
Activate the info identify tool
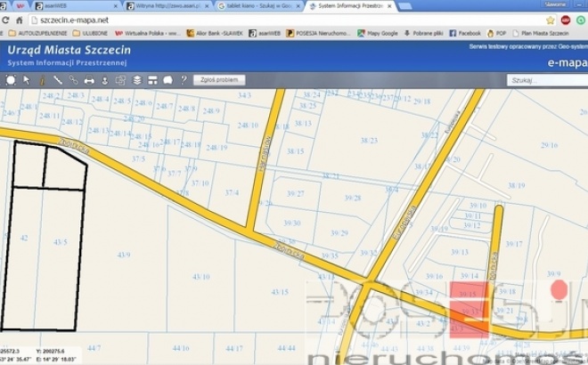point(43,80)
